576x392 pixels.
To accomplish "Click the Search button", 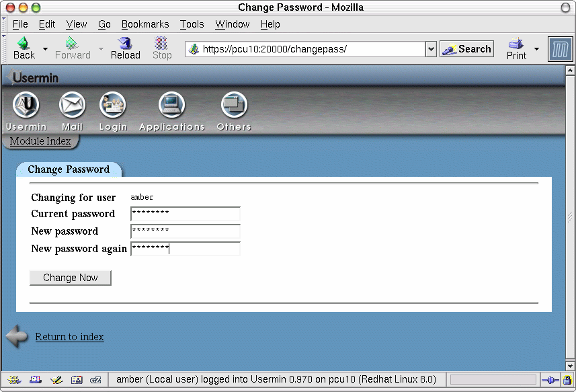I will [x=466, y=49].
